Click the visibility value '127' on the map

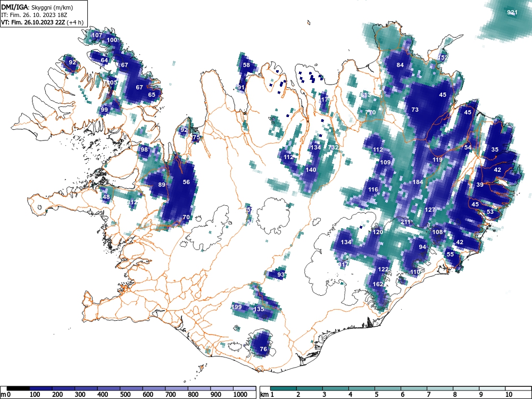[430, 210]
